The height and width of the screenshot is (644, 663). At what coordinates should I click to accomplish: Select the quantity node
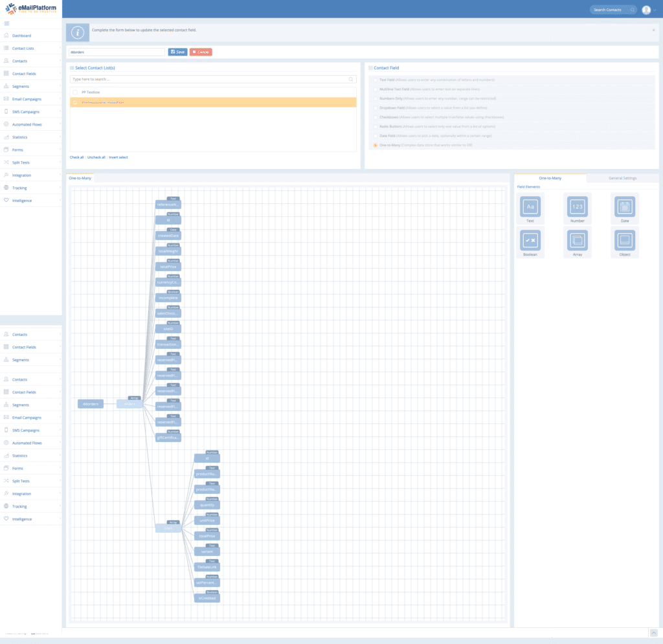[x=207, y=505]
